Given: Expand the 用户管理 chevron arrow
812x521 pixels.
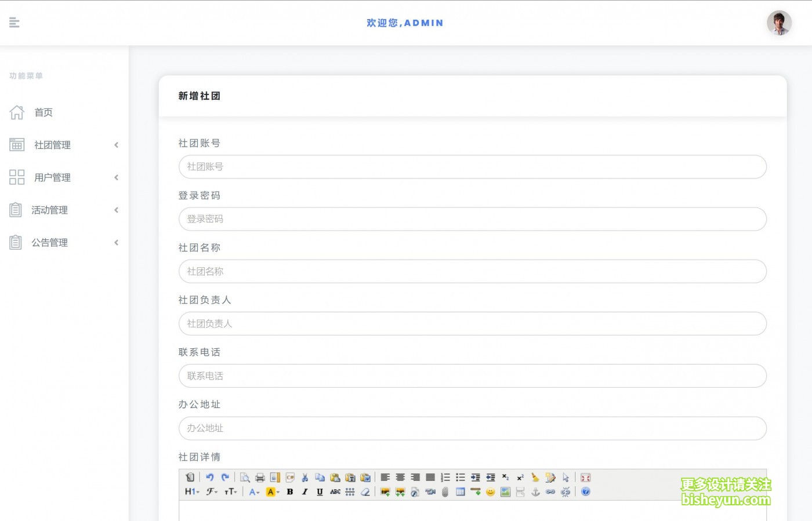Looking at the screenshot, I should pyautogui.click(x=117, y=177).
